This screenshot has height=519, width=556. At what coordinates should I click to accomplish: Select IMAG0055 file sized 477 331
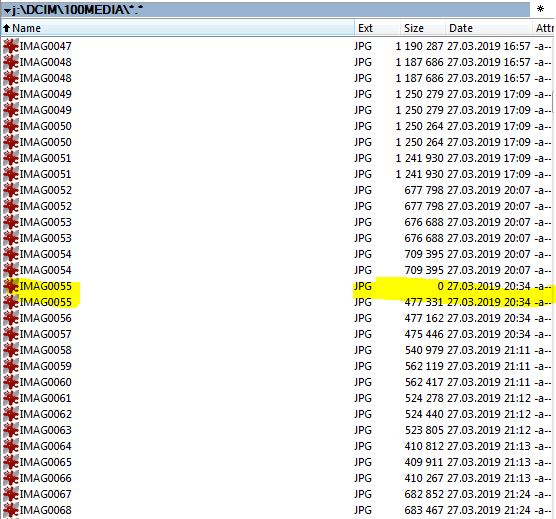[277, 302]
